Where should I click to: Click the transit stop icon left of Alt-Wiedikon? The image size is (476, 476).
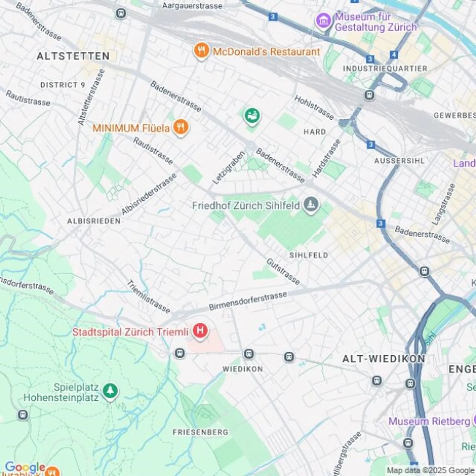[289, 357]
